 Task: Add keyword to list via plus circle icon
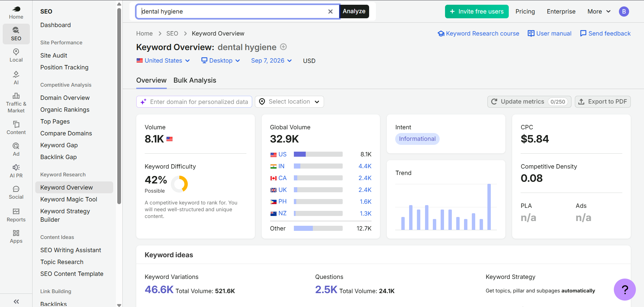click(283, 47)
